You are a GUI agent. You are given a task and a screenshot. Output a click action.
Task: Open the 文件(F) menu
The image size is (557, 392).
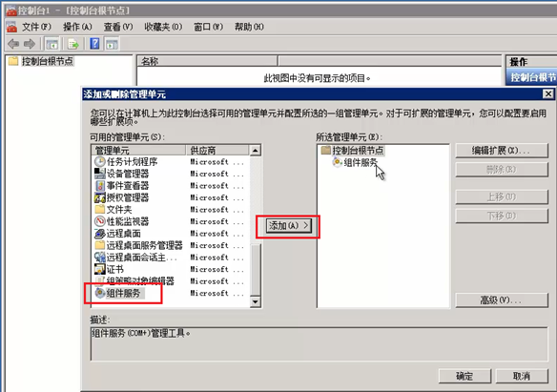click(x=36, y=27)
